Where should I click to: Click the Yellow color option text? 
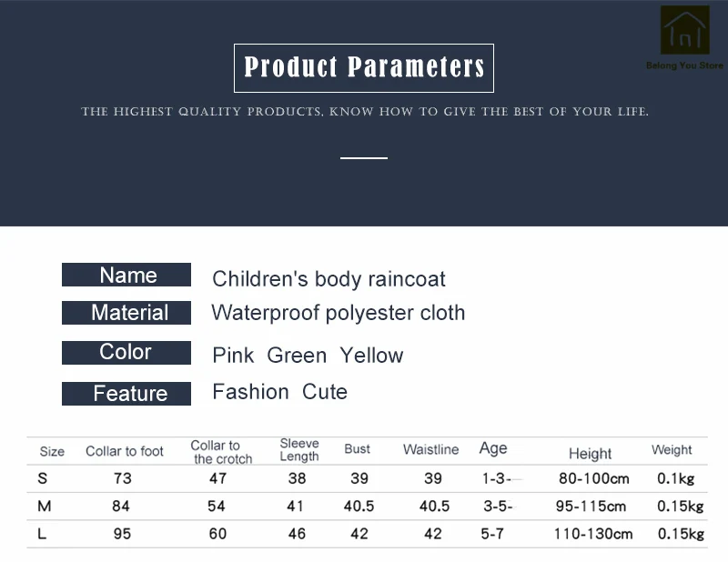point(371,356)
